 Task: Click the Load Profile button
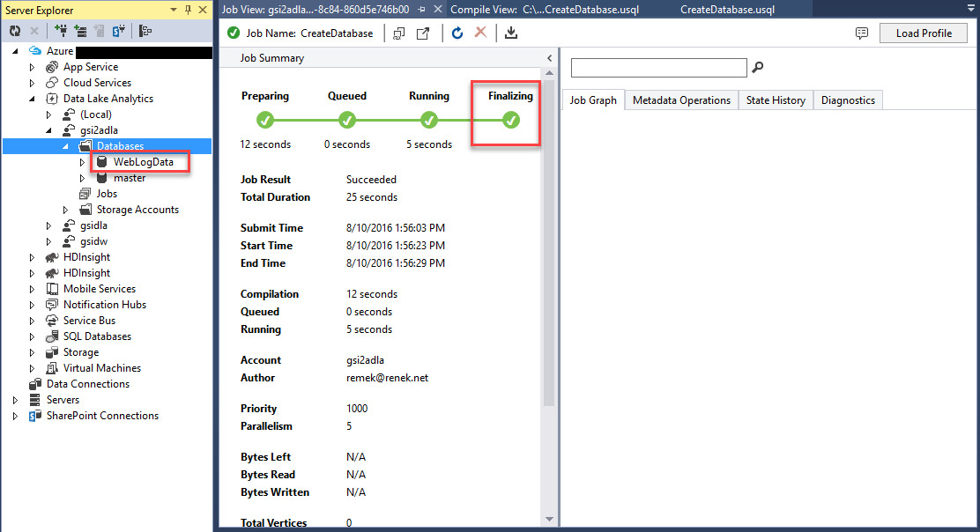(924, 33)
